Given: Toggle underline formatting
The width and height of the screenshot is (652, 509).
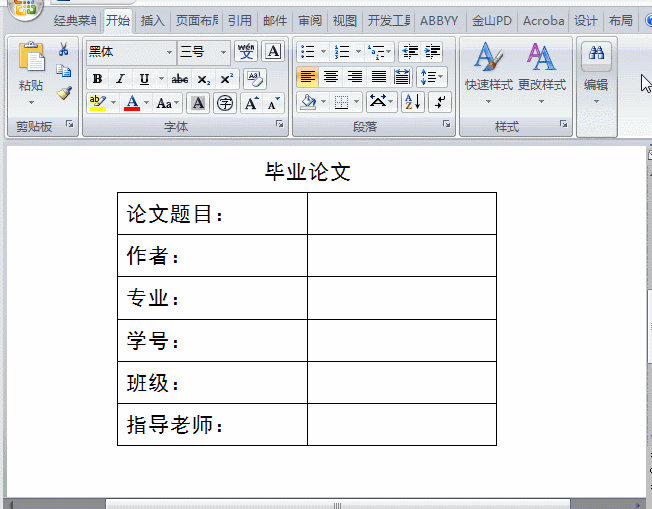Looking at the screenshot, I should pos(144,79).
